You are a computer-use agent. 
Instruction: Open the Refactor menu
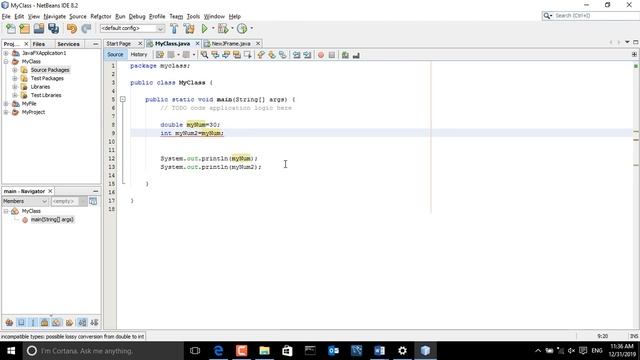[x=100, y=16]
